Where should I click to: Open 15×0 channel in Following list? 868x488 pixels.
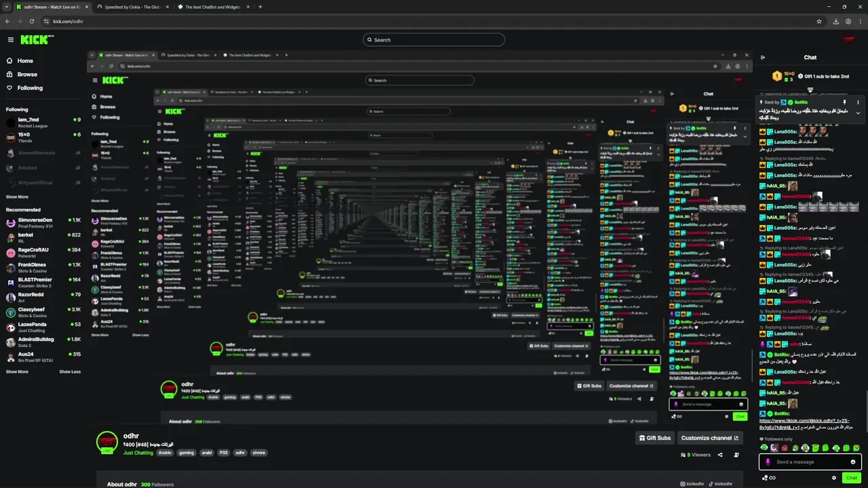tap(43, 137)
